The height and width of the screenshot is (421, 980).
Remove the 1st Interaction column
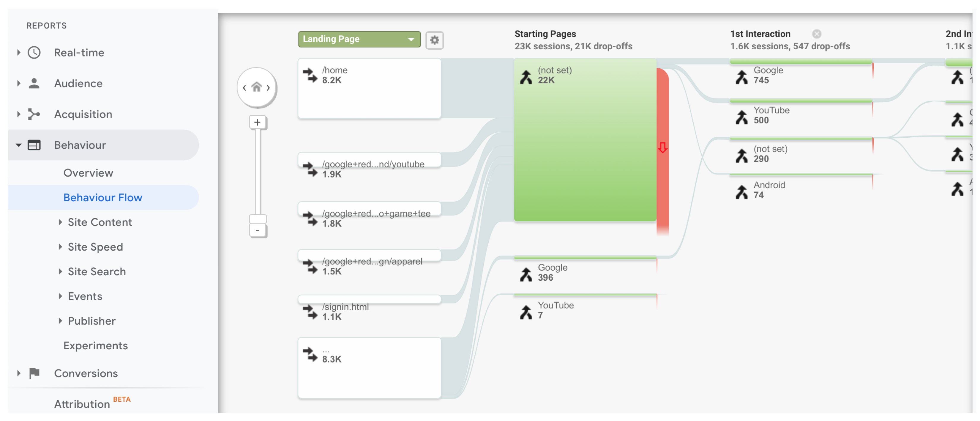[816, 34]
